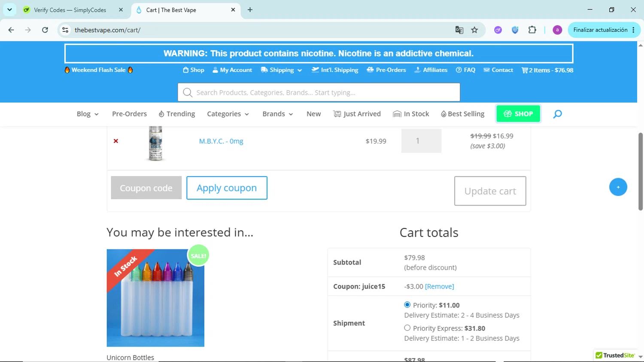Open the M.B.Y.C. - 0mg product link

tap(221, 141)
